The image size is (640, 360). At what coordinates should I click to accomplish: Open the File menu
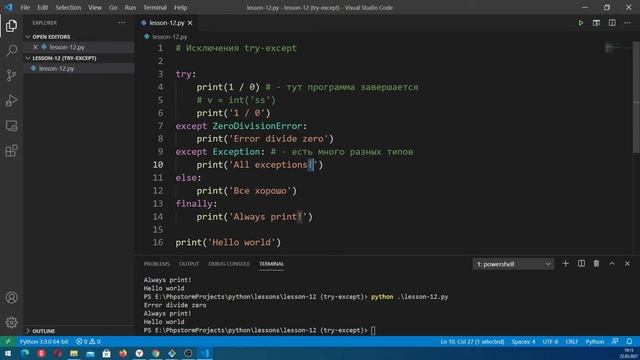click(25, 7)
